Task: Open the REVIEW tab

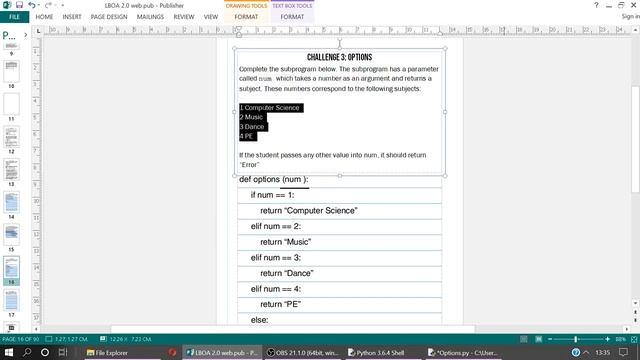Action: 184,17
